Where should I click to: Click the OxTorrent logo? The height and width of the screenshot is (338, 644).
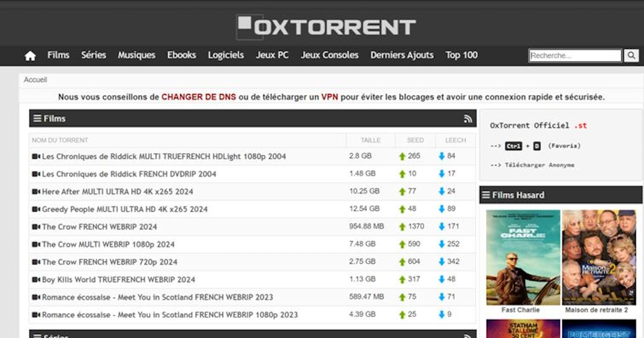[x=326, y=27]
